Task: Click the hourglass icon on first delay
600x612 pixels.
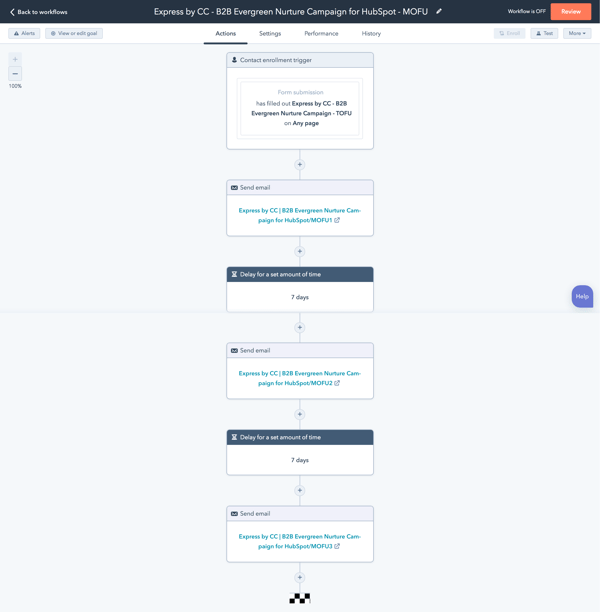Action: 234,274
